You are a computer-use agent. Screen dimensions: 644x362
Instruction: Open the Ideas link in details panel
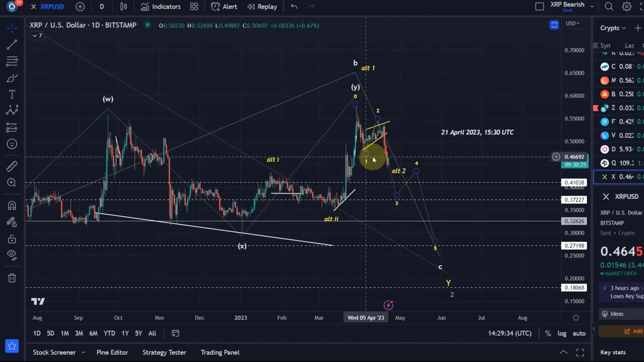point(616,314)
